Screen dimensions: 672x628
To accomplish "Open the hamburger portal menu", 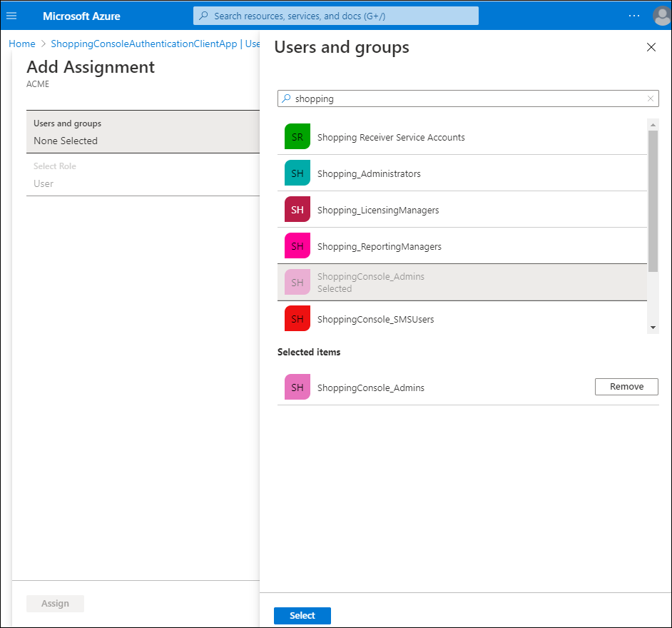I will [x=11, y=16].
